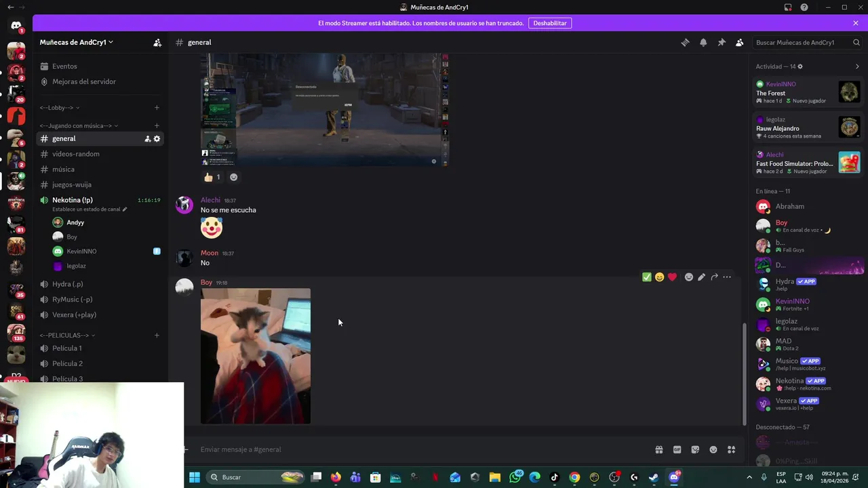Add a reaction next to the thumbs-up
Viewport: 868px width, 488px height.
click(x=233, y=177)
